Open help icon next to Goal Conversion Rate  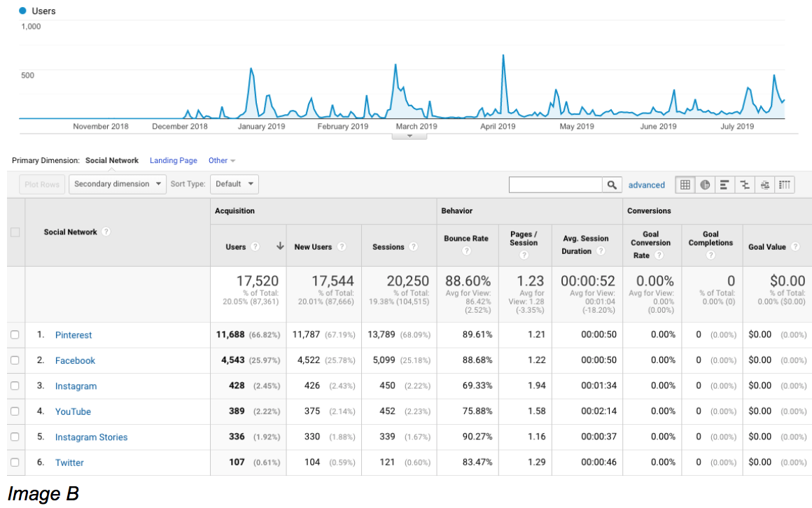659,255
